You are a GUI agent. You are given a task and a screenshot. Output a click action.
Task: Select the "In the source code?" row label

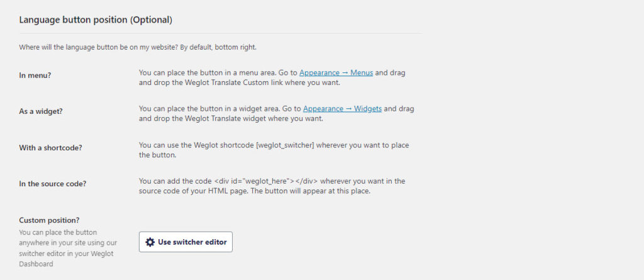[x=53, y=184]
